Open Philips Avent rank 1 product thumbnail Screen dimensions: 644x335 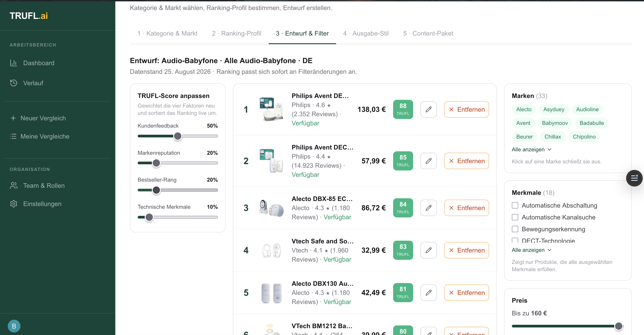pyautogui.click(x=271, y=109)
